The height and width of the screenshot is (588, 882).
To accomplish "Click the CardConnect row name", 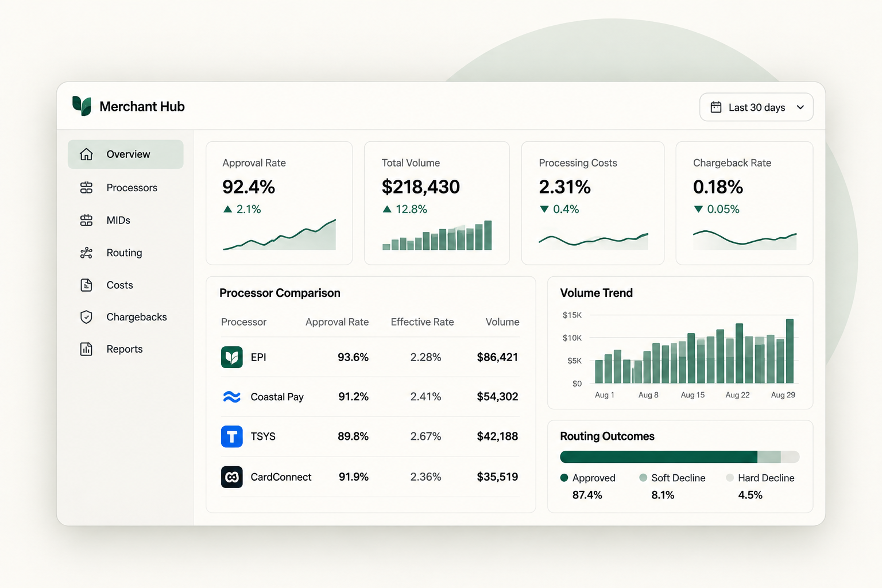I will (x=281, y=477).
